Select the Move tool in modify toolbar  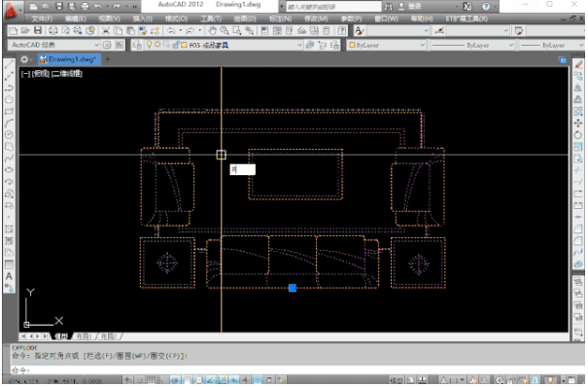coord(578,123)
